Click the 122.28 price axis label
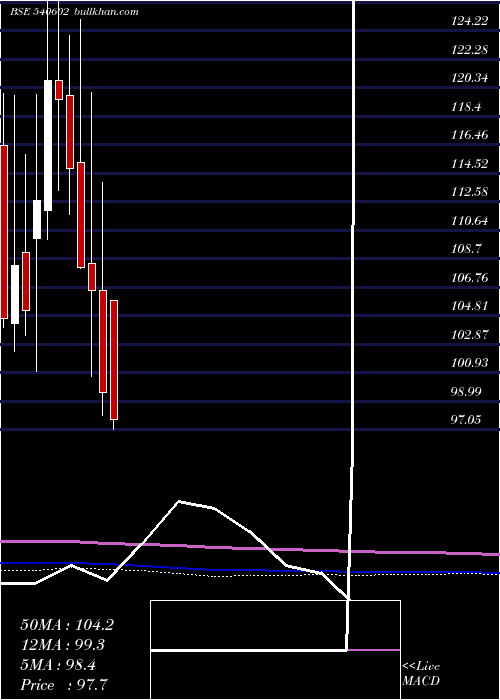 point(469,50)
